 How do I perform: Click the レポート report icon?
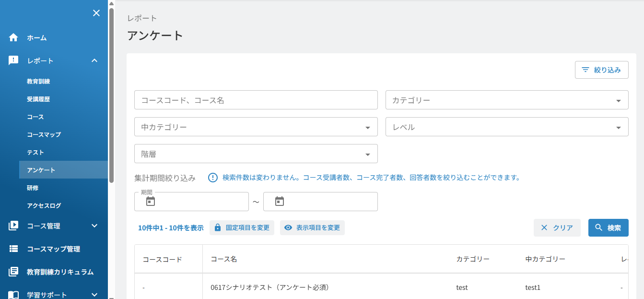pos(13,60)
